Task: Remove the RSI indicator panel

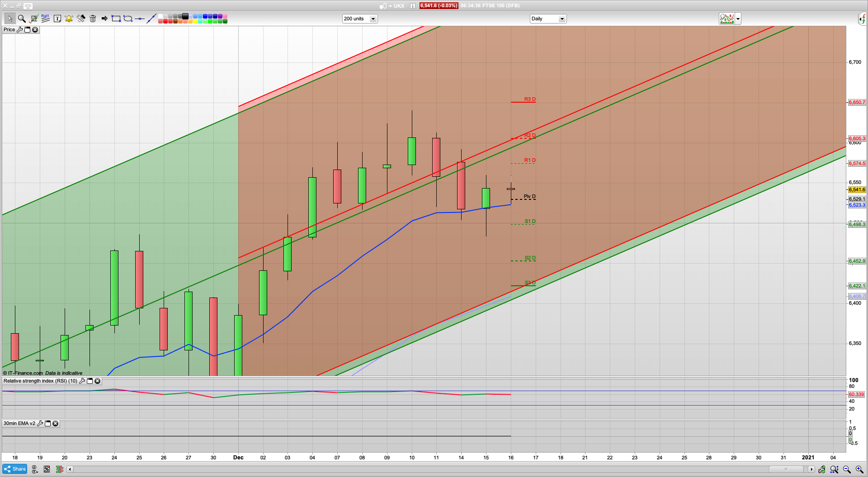Action: pos(97,381)
